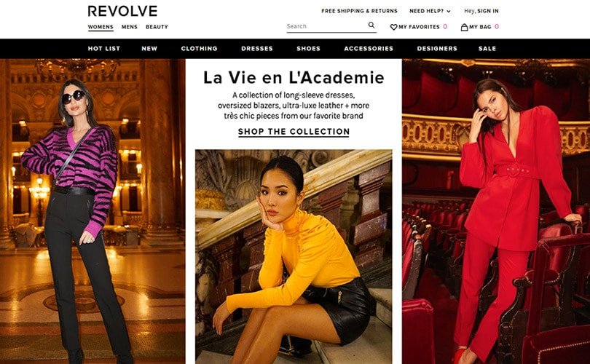Switch to the Beauty section

tap(157, 27)
